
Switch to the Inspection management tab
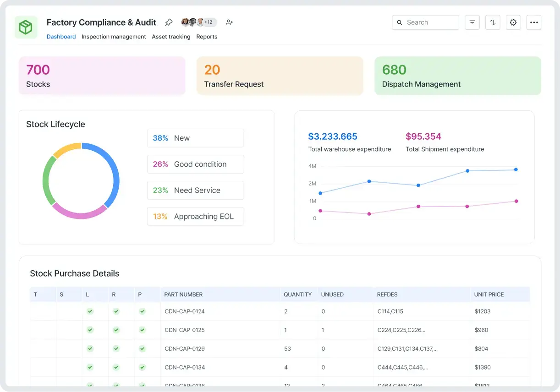click(114, 37)
